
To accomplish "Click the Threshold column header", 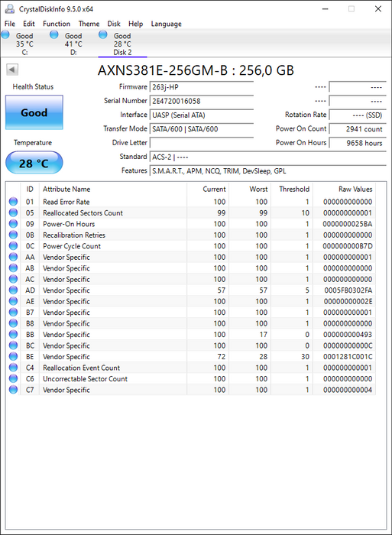I will coord(292,189).
